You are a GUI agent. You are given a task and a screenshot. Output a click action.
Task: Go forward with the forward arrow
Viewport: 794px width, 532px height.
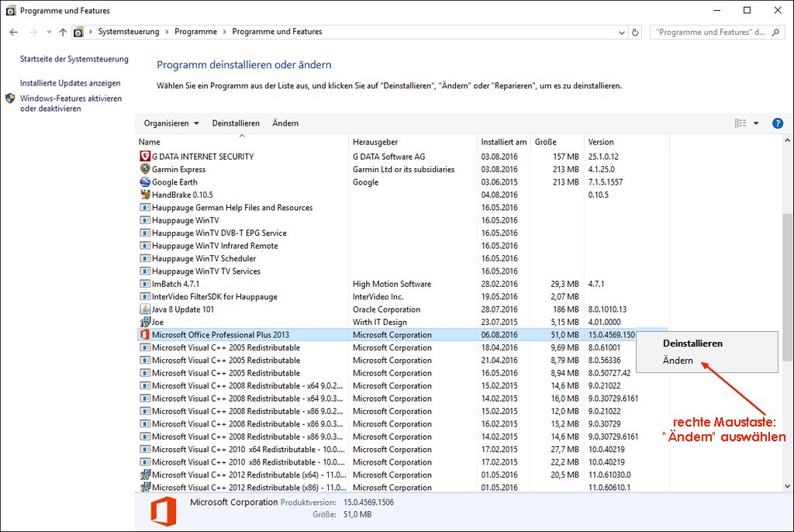(x=33, y=32)
